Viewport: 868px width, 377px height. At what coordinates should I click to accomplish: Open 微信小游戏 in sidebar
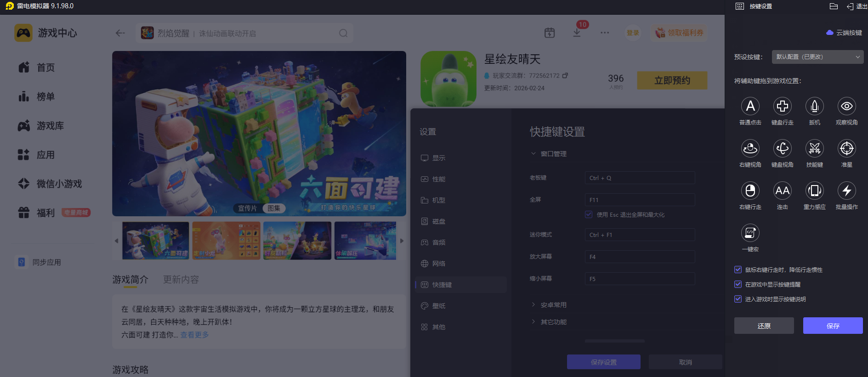click(x=50, y=184)
